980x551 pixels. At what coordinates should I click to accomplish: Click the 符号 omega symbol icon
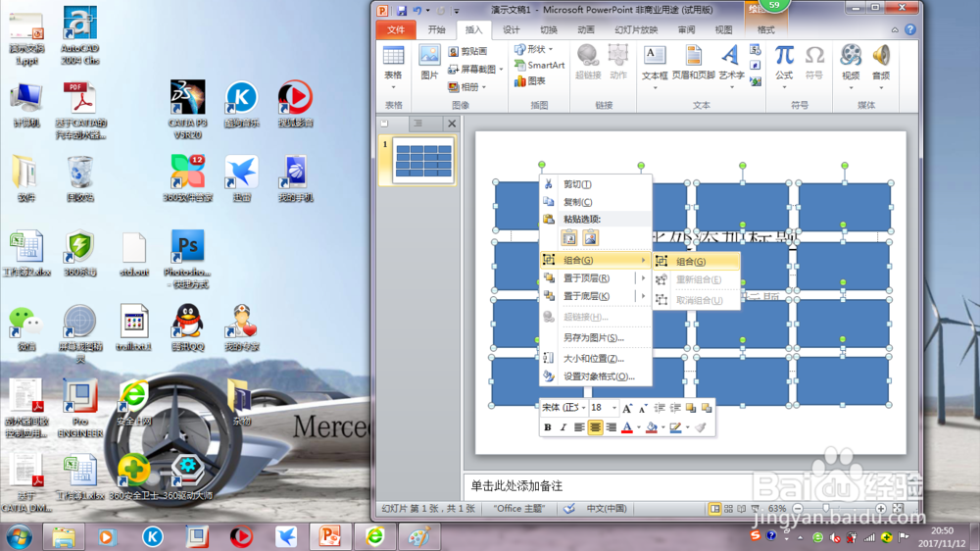(814, 63)
